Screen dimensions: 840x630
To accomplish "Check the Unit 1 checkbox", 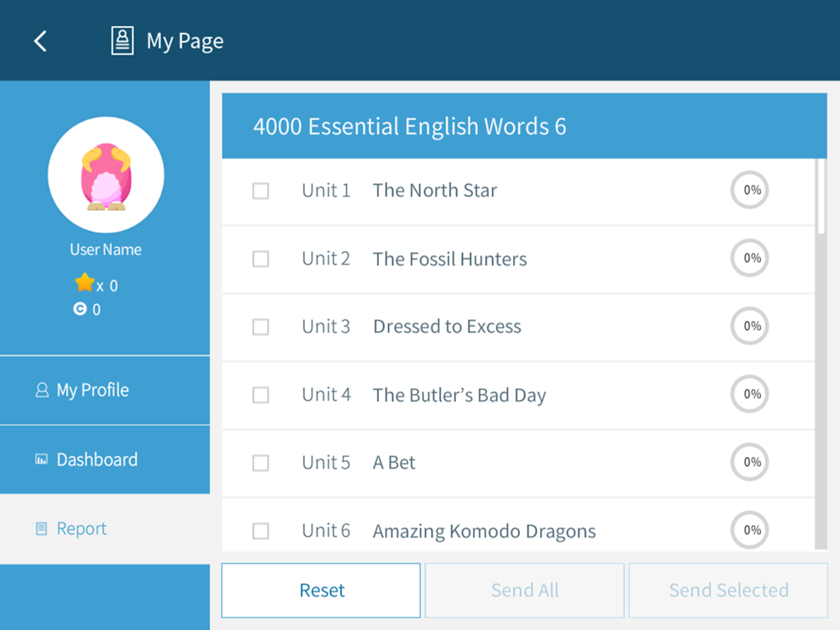I will [260, 191].
